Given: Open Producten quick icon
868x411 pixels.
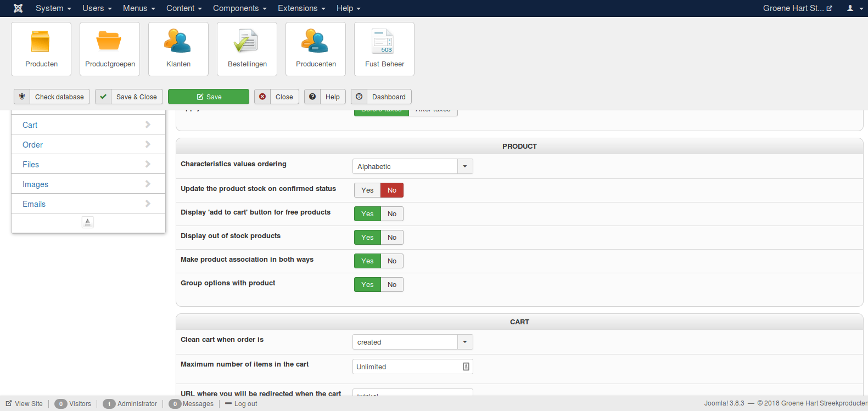Looking at the screenshot, I should (x=41, y=49).
